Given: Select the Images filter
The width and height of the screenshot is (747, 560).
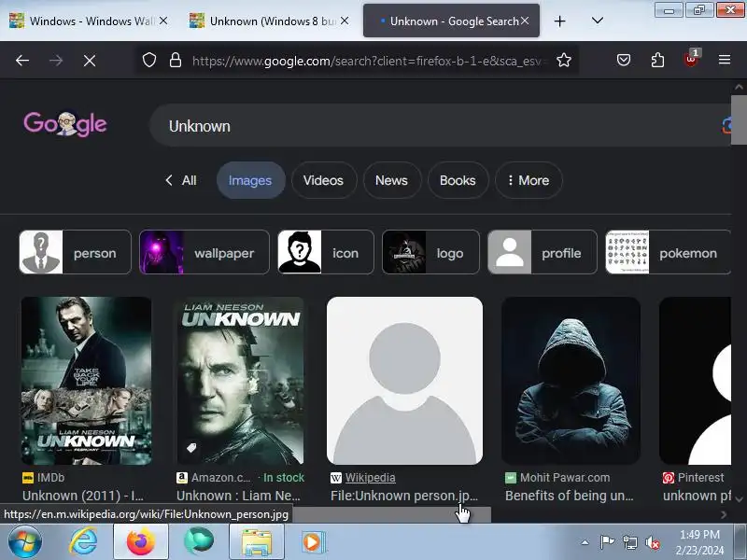Looking at the screenshot, I should [250, 180].
